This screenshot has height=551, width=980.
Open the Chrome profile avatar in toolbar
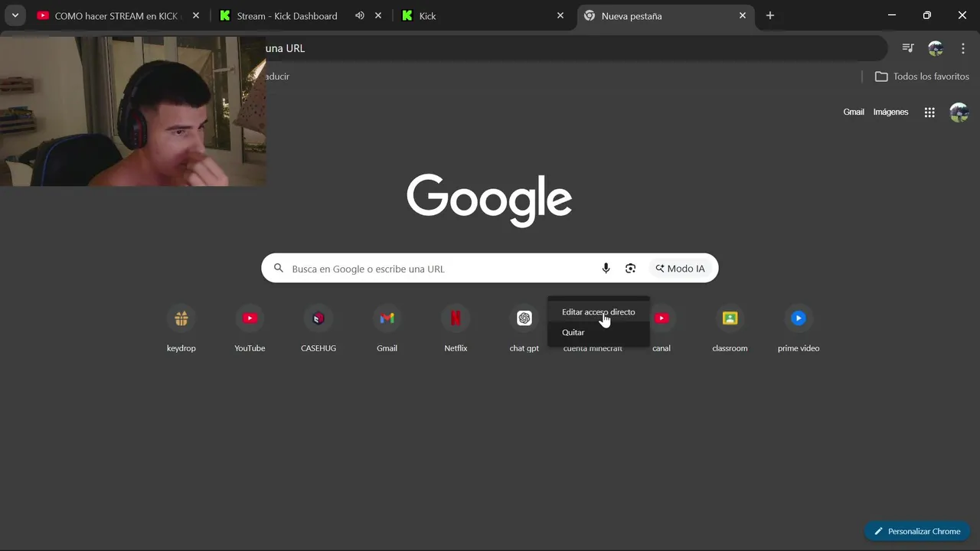[936, 48]
